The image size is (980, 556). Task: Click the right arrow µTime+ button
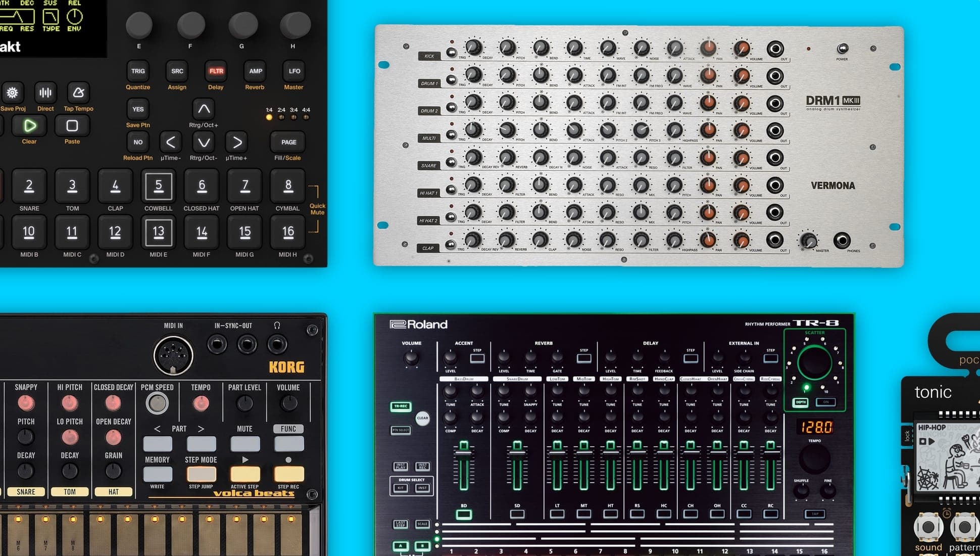pos(237,142)
